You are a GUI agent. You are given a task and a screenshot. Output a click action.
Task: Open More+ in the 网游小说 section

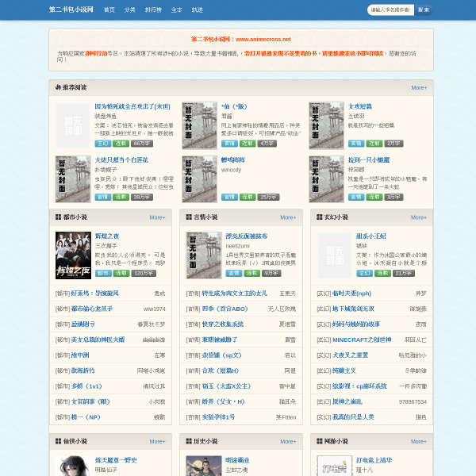419,441
